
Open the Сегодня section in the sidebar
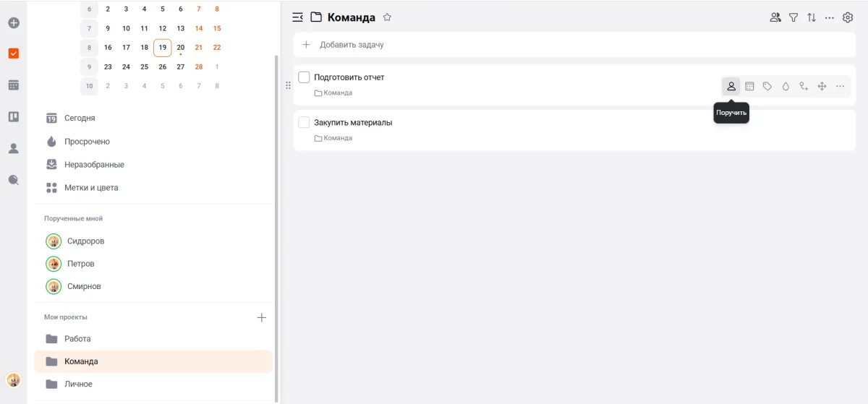click(x=80, y=118)
